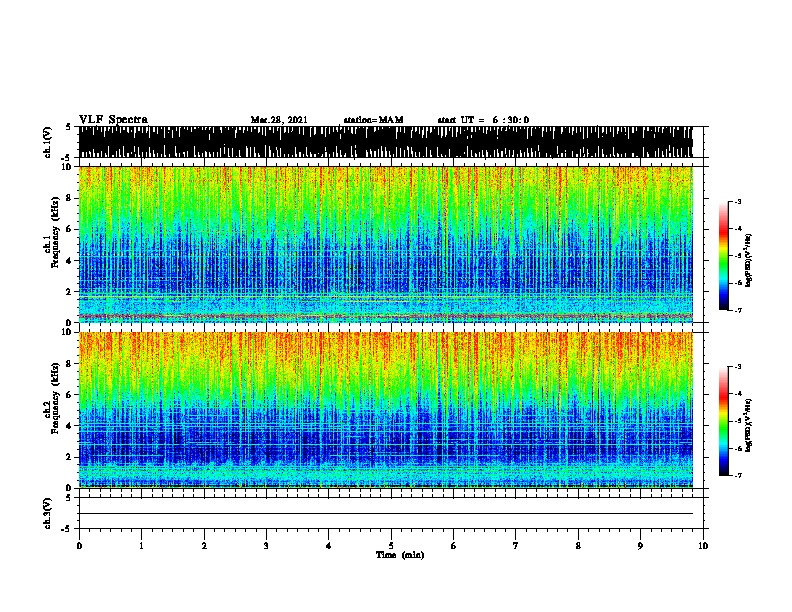Click the 'ch.3(V)' axis label

click(48, 513)
